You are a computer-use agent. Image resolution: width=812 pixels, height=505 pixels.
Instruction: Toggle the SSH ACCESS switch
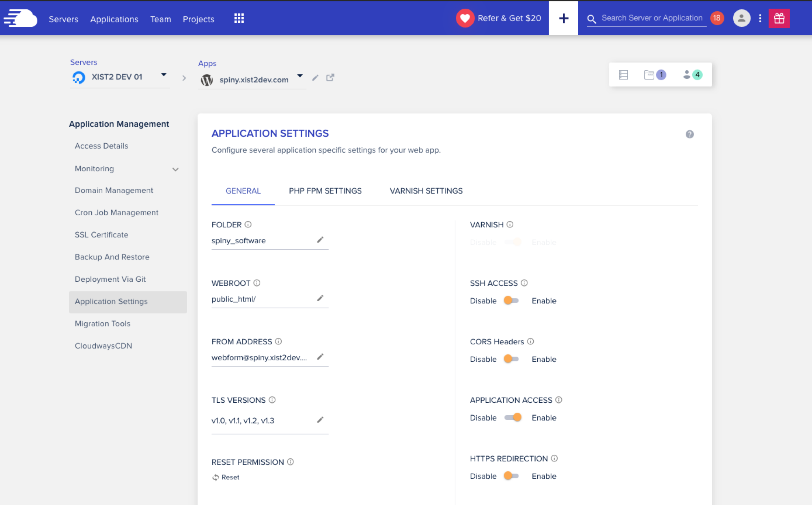point(511,300)
